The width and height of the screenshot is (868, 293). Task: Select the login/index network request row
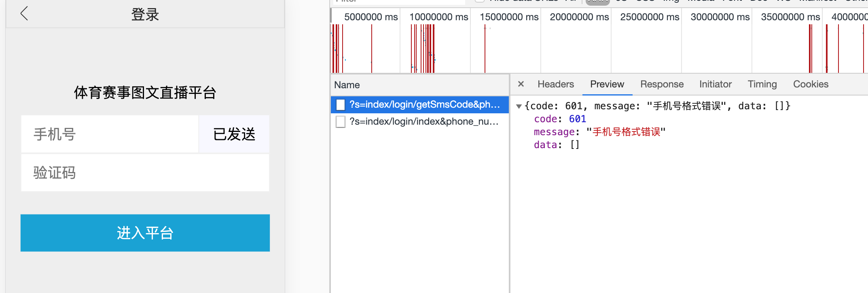(x=420, y=122)
